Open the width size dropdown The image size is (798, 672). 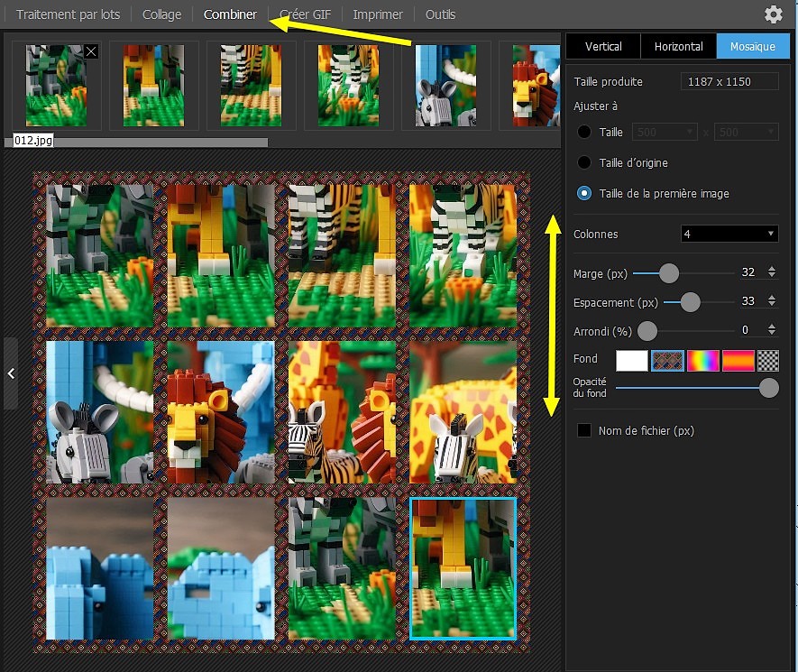click(665, 132)
